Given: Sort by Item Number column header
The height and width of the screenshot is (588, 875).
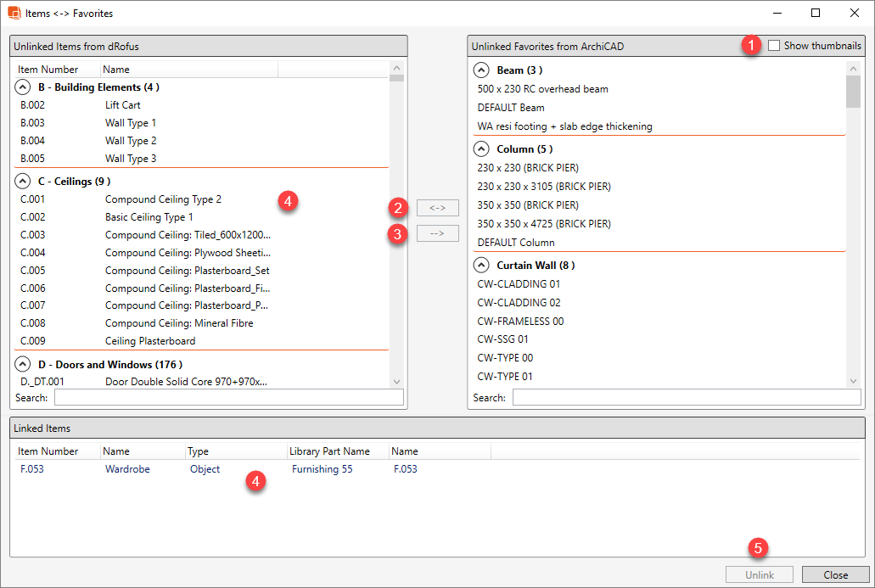Looking at the screenshot, I should (48, 70).
